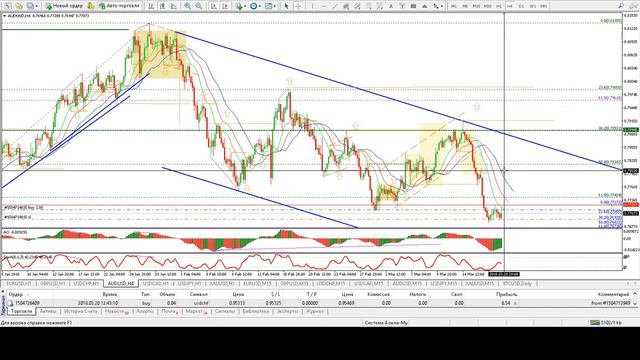Toggle the Авто-торговля button

click(x=119, y=6)
